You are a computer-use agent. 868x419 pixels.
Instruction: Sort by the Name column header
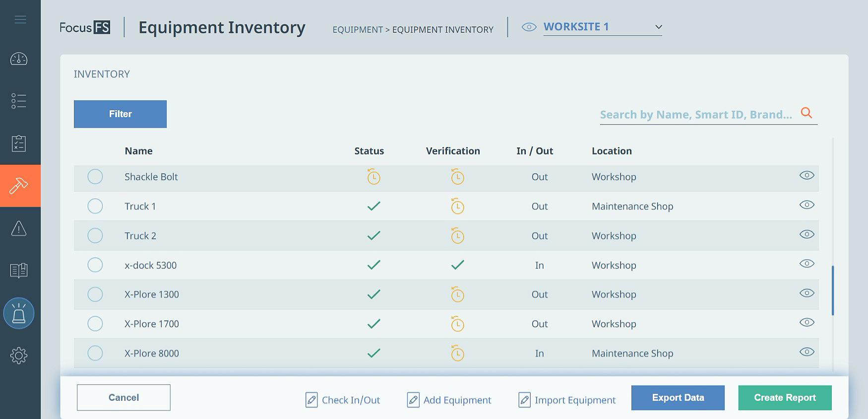pyautogui.click(x=138, y=151)
